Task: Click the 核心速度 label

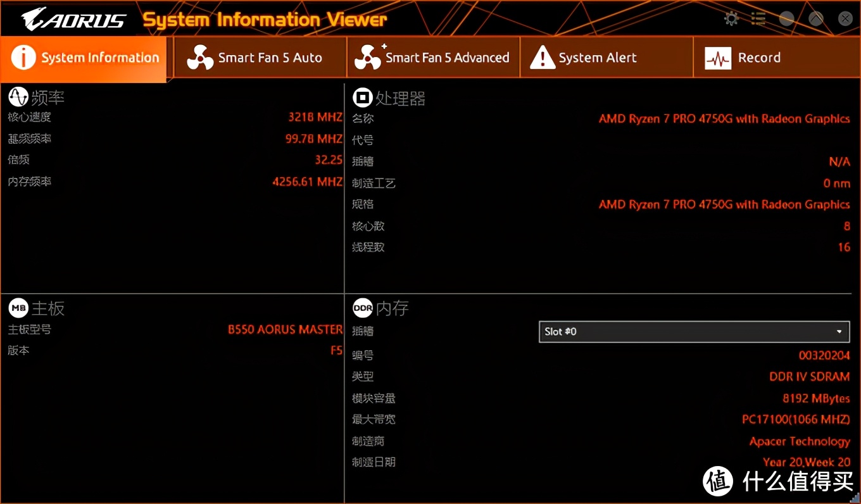Action: click(x=29, y=117)
